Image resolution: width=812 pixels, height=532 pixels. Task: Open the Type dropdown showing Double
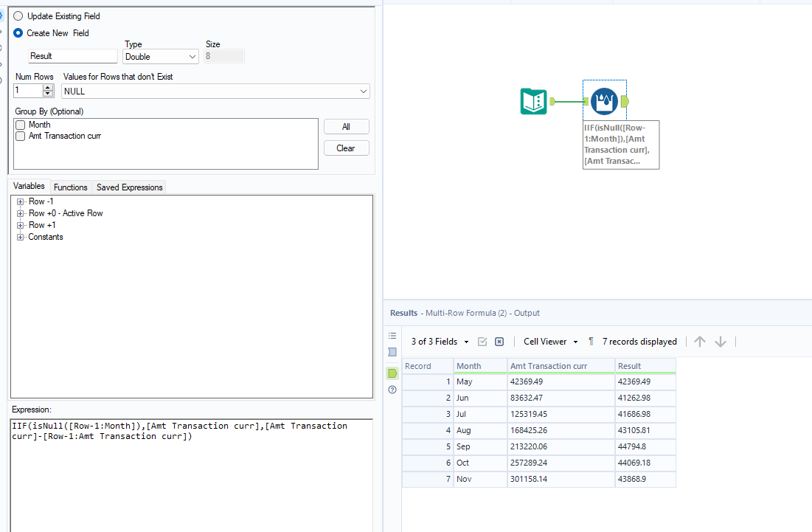pyautogui.click(x=160, y=56)
